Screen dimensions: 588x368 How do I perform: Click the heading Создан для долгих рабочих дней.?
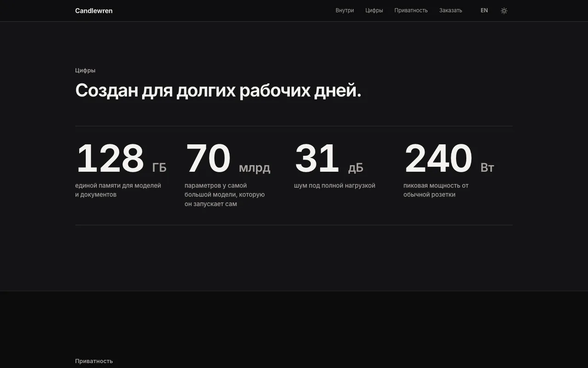[x=218, y=90]
